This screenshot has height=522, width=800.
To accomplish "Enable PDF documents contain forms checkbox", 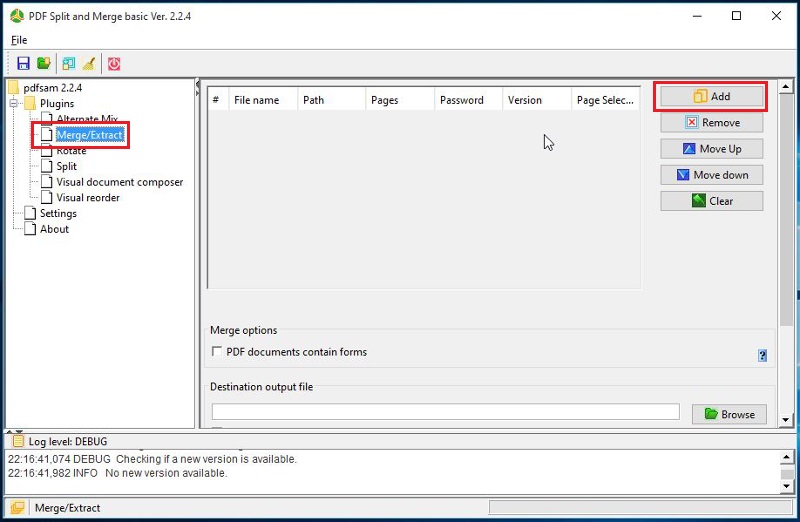I will 217,352.
